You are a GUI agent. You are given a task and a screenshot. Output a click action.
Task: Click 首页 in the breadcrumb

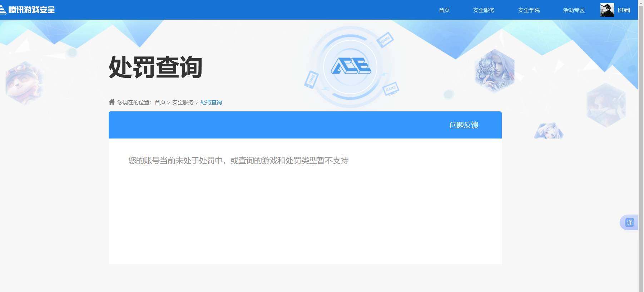(x=160, y=102)
